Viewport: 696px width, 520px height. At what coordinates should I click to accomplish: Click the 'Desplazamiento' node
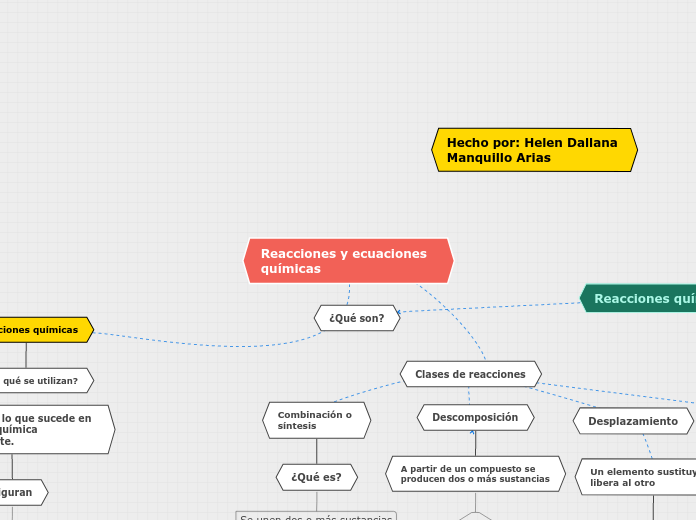(x=633, y=421)
